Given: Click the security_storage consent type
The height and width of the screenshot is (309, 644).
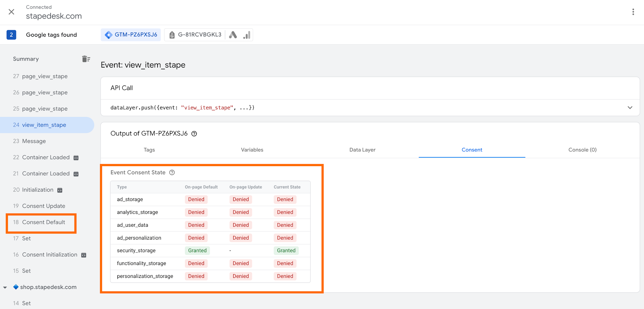Looking at the screenshot, I should (136, 251).
